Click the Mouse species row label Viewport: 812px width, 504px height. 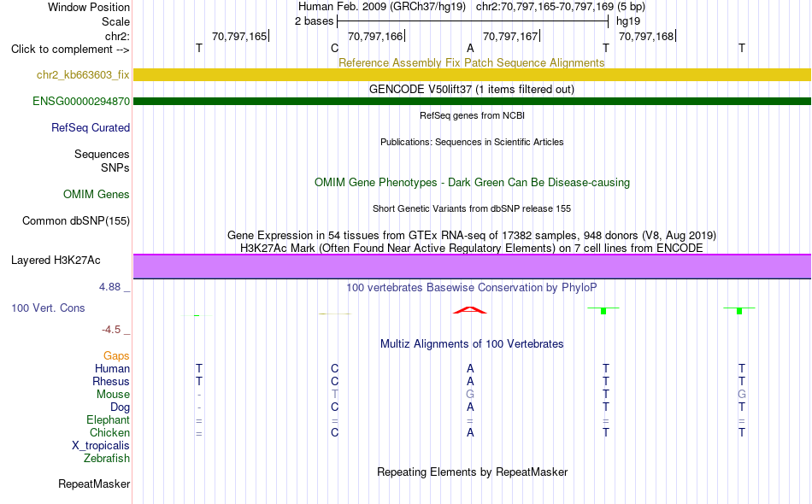[113, 395]
